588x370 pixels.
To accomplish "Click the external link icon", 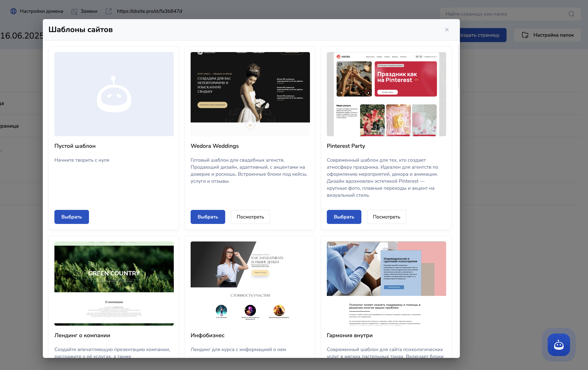I will (109, 11).
